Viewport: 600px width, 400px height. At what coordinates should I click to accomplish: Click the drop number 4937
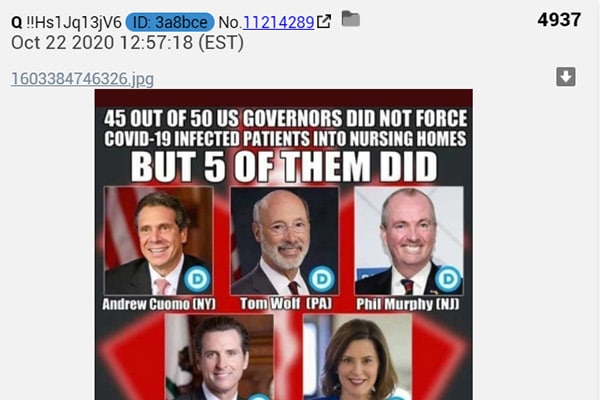pyautogui.click(x=559, y=20)
